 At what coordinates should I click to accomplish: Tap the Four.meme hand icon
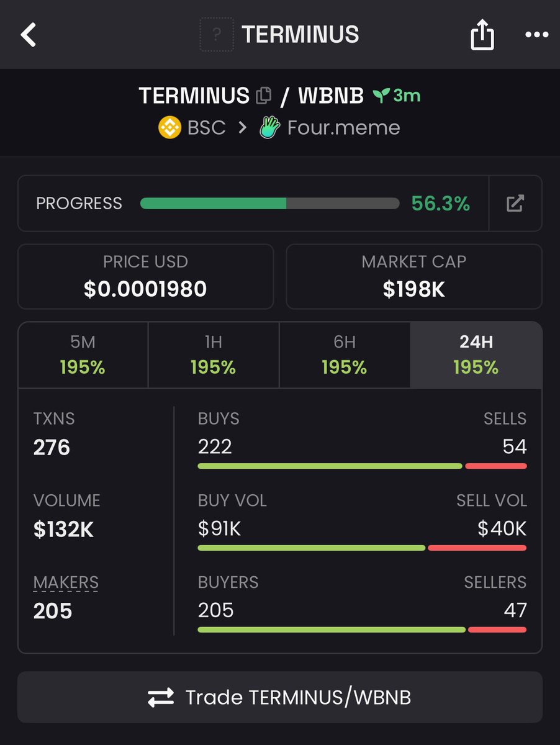[x=270, y=128]
